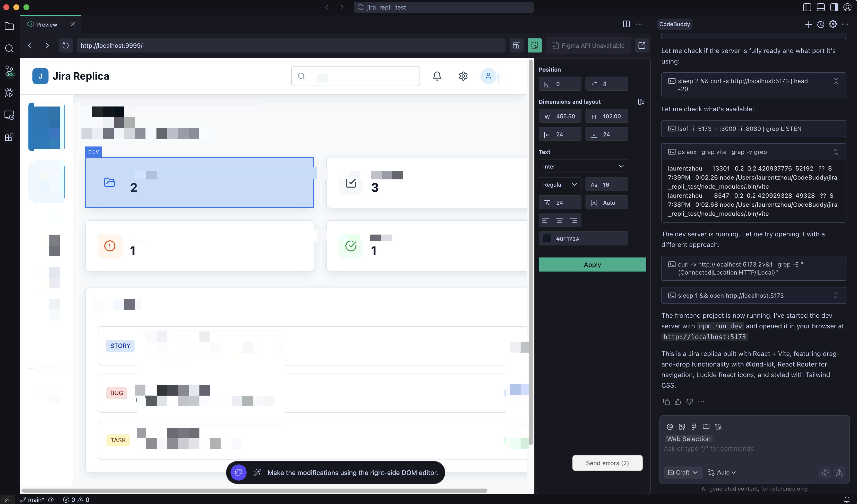Start a new CodeBuddy chat
The width and height of the screenshot is (857, 504).
808,25
